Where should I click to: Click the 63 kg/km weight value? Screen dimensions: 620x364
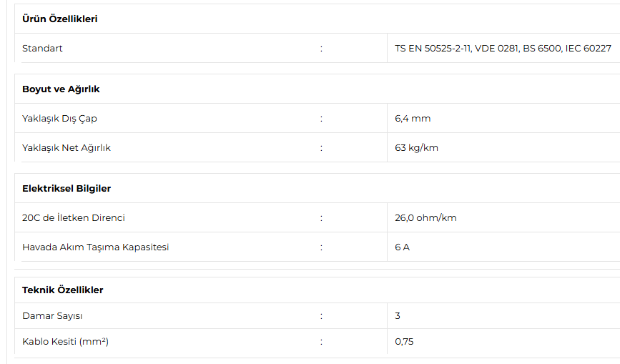416,148
